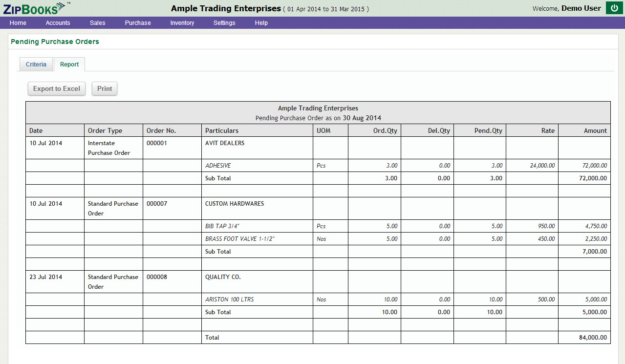Switch to the Criteria tab
The image size is (625, 364).
[x=36, y=64]
